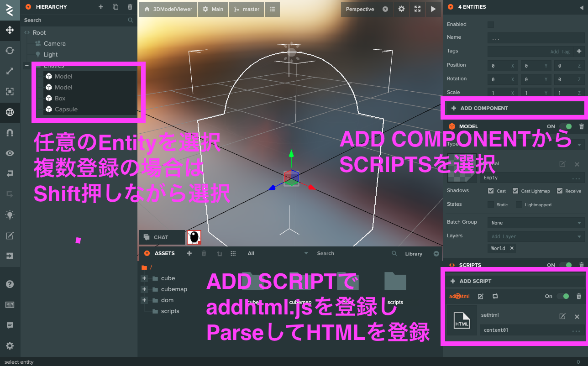Viewport: 588px width, 366px height.
Task: Enable the Static state checkbox
Action: (491, 204)
